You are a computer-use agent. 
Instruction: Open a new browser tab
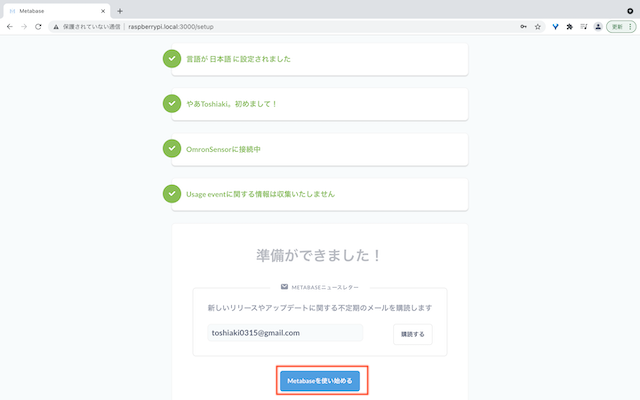click(120, 11)
